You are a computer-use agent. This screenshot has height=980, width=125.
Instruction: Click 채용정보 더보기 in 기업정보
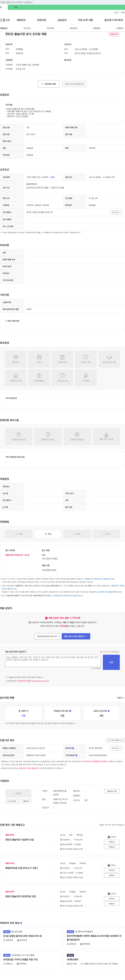click(x=112, y=791)
